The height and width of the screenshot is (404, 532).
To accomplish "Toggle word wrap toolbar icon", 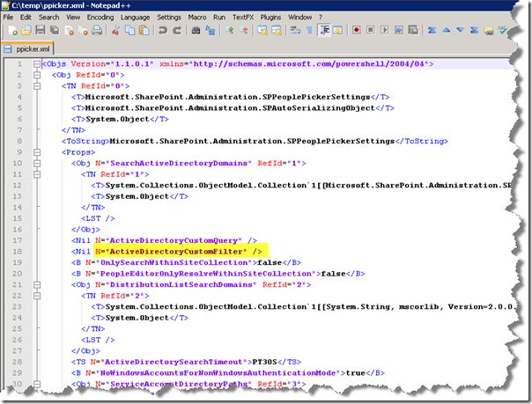I will [295, 31].
